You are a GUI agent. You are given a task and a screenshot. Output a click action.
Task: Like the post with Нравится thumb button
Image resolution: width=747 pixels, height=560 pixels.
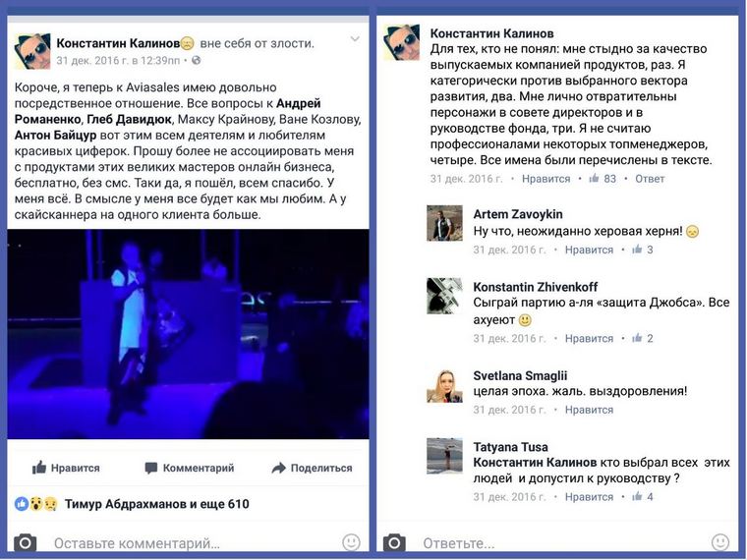coord(66,468)
